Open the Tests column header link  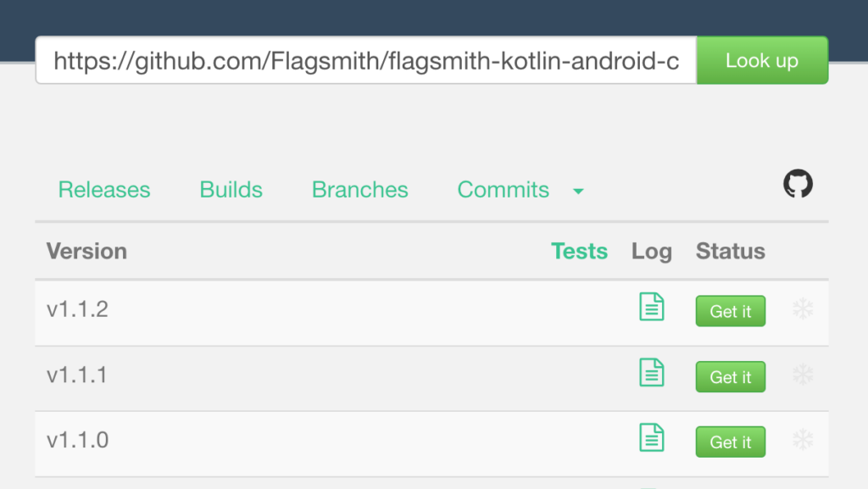(579, 251)
